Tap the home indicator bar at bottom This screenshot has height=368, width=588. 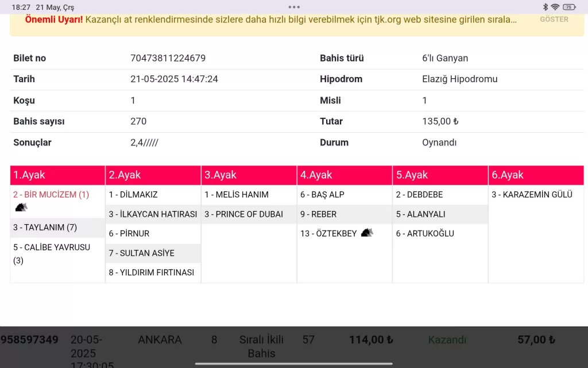pyautogui.click(x=294, y=363)
